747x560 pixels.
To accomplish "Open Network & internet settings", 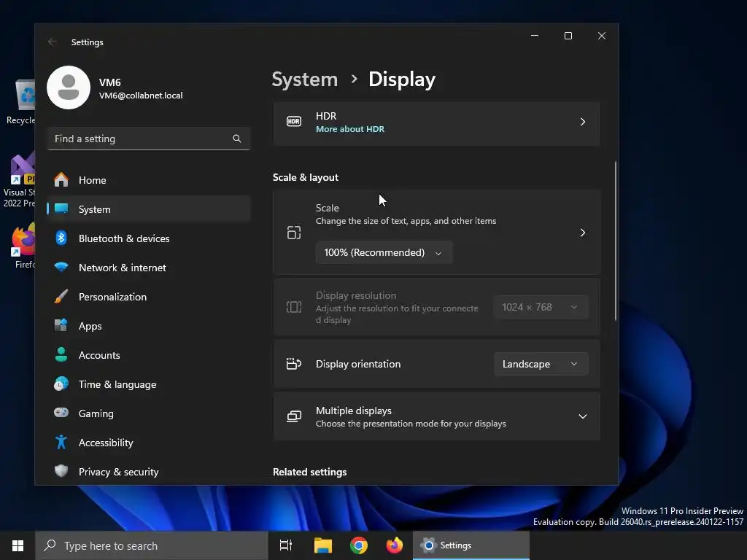I will point(149,267).
